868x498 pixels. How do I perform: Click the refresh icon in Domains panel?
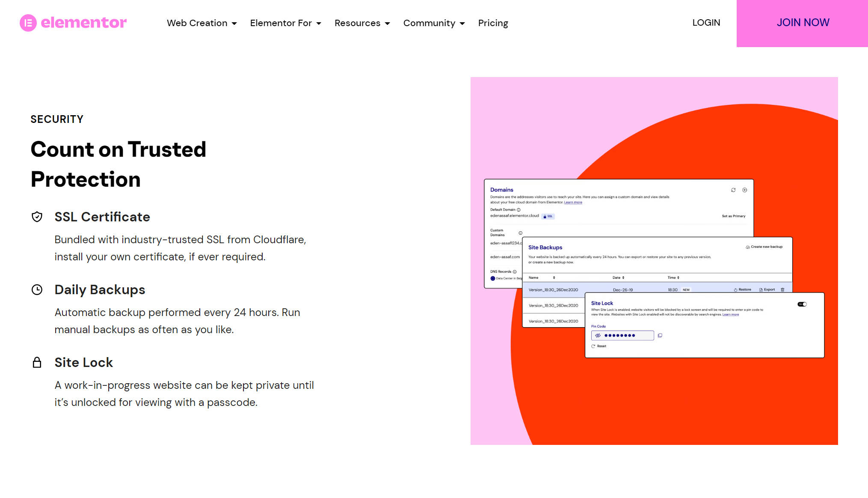click(733, 190)
